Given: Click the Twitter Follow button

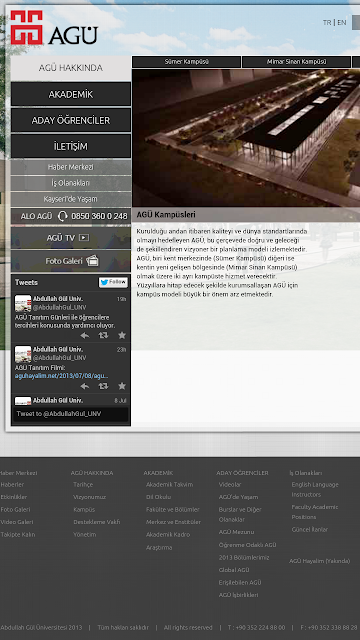Looking at the screenshot, I should 113,282.
